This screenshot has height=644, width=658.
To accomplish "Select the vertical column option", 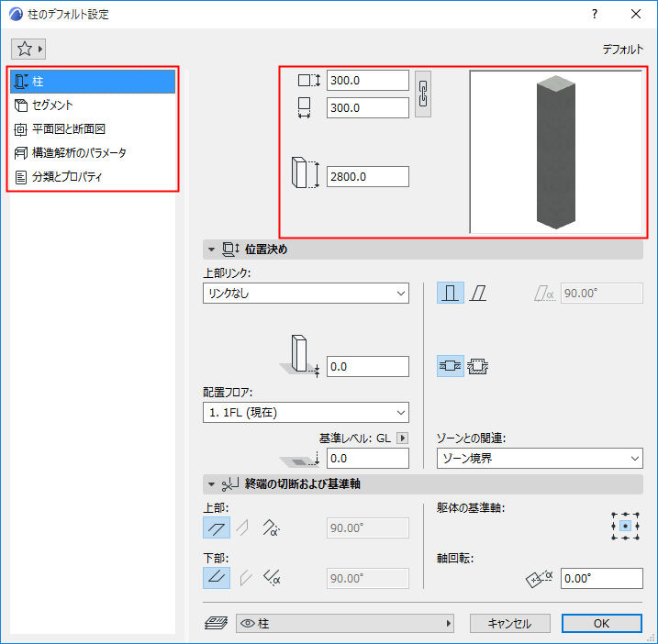I will [x=451, y=293].
